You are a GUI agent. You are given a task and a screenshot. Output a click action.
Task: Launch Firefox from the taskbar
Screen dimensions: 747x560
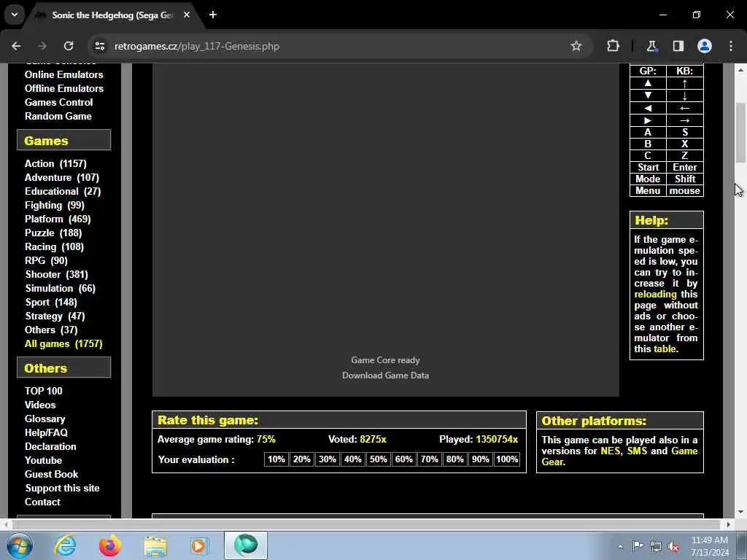(x=110, y=545)
